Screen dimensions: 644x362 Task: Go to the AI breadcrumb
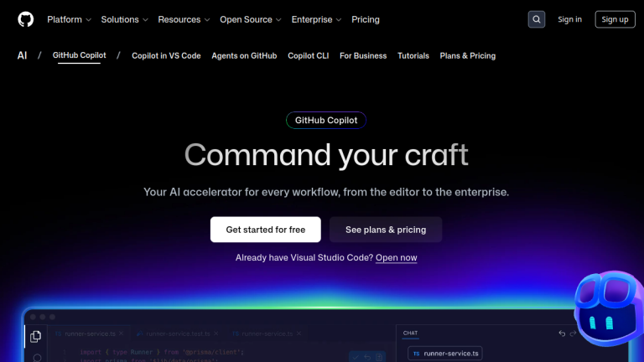(x=22, y=56)
